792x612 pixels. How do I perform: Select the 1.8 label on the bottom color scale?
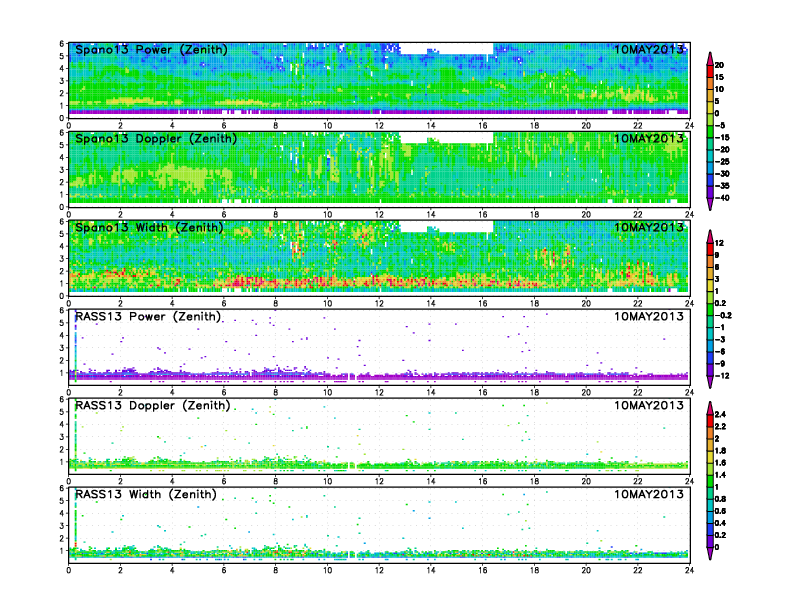click(720, 451)
